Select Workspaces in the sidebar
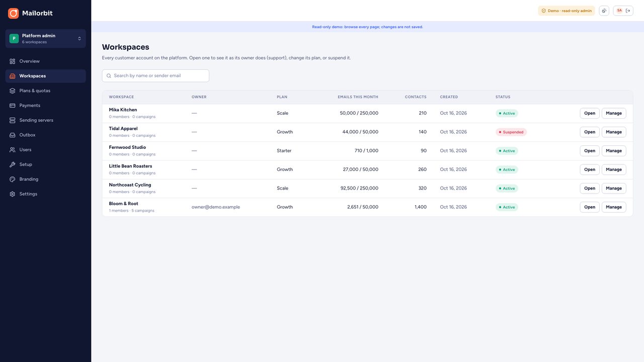644x362 pixels. [45, 76]
